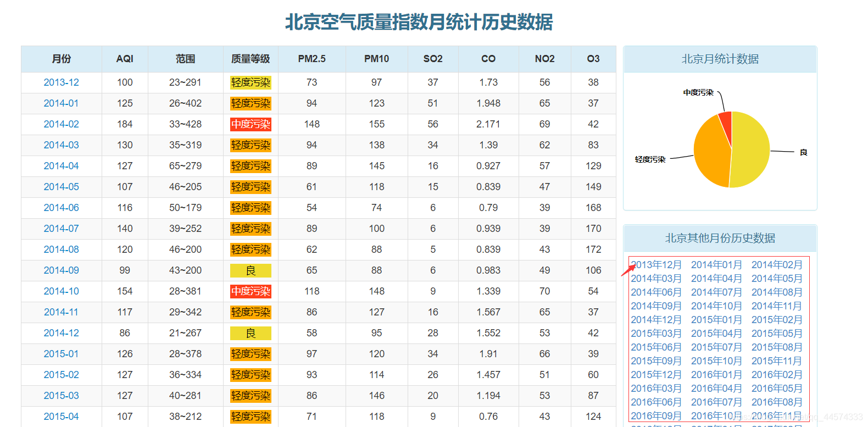Open the 2014-08 month row link
The height and width of the screenshot is (427, 868).
(x=61, y=249)
